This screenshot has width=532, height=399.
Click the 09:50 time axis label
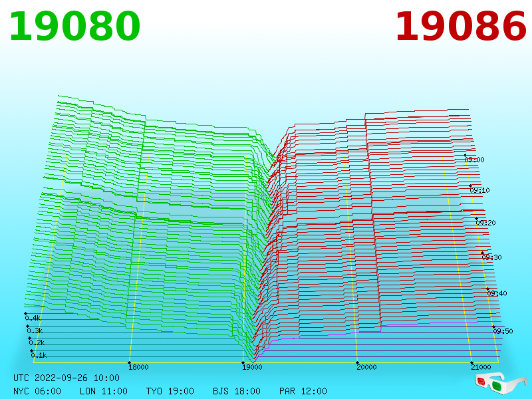pyautogui.click(x=503, y=331)
